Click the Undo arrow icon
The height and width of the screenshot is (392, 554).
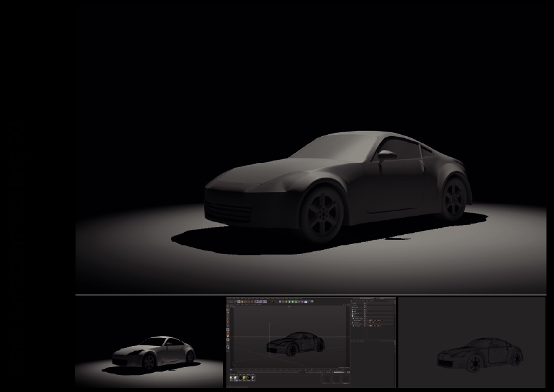(x=228, y=302)
